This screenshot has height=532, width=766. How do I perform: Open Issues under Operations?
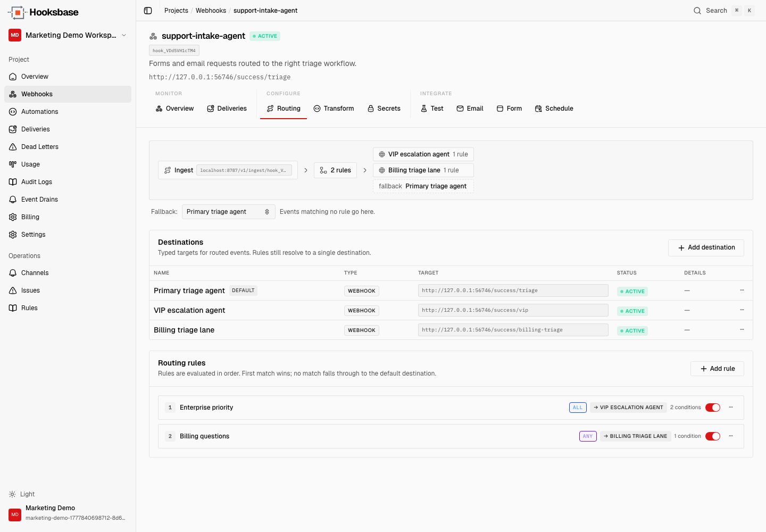click(x=68, y=290)
